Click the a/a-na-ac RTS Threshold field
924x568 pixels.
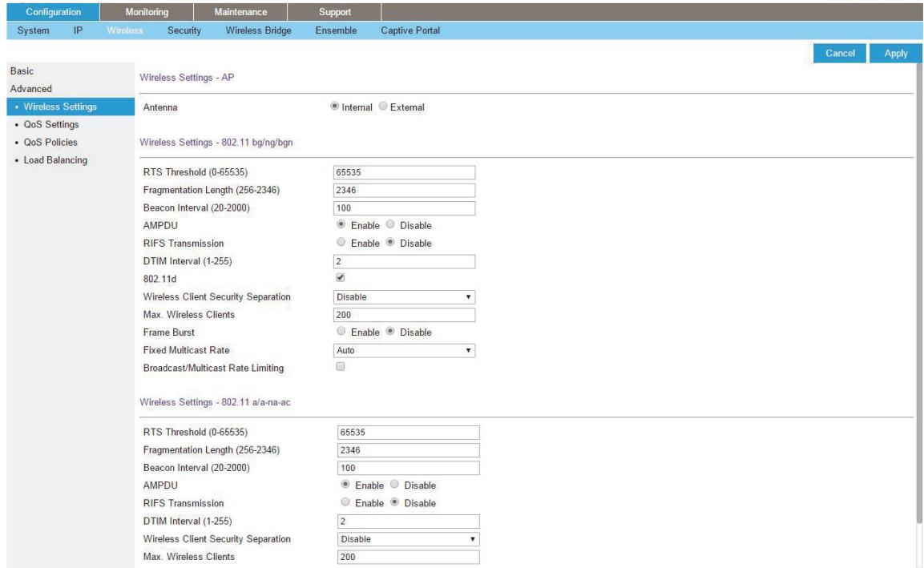[409, 433]
